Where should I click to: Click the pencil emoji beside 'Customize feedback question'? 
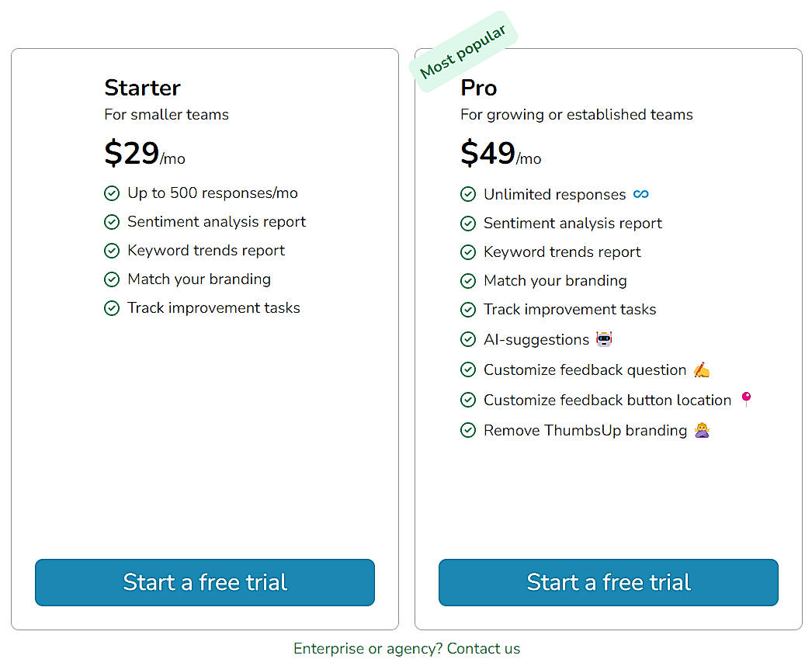point(703,369)
